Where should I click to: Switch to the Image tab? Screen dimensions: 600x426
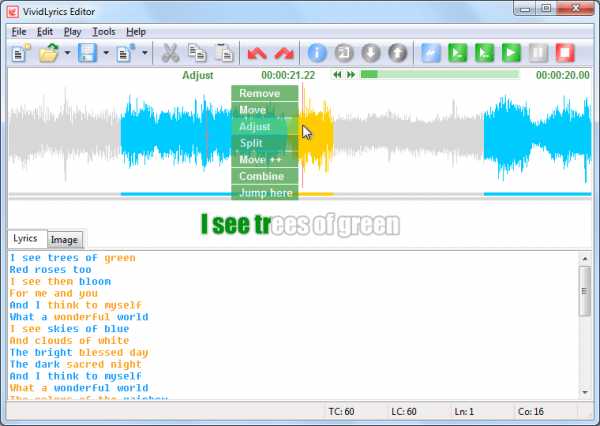(64, 240)
